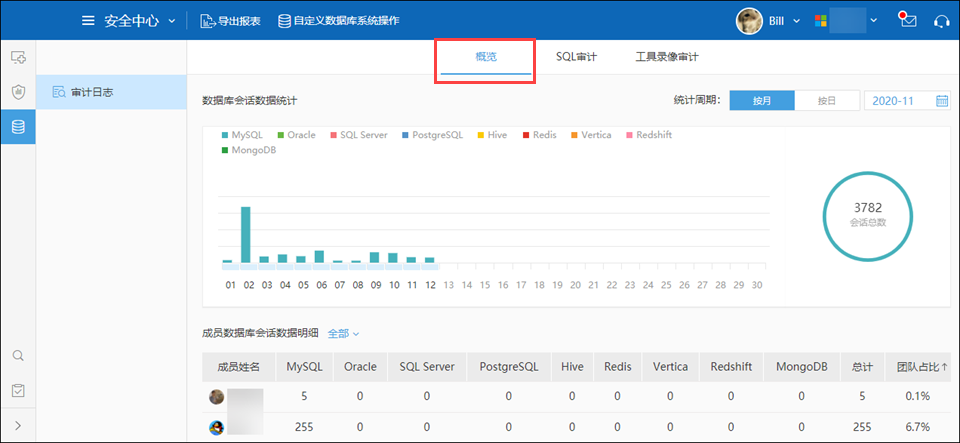Toggle MySQL series in chart legend
Screen dimensions: 960x443
[243, 134]
